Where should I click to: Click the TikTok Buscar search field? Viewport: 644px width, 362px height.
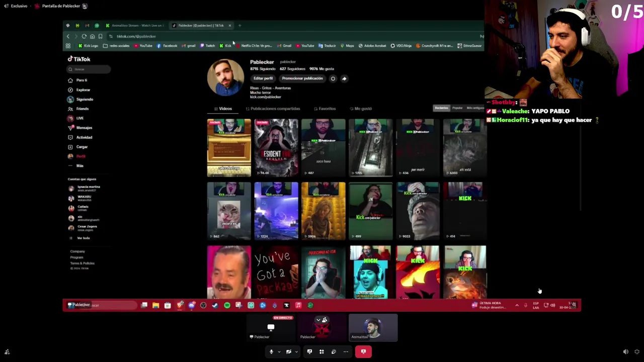[89, 69]
